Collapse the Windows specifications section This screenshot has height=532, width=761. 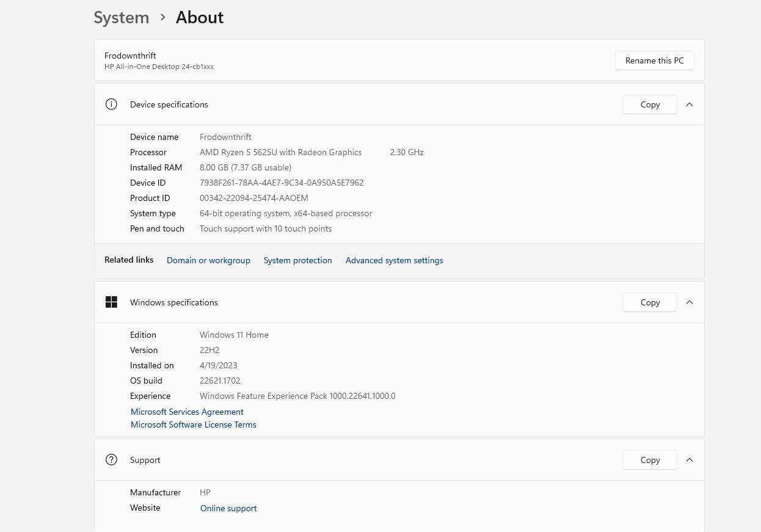click(690, 302)
